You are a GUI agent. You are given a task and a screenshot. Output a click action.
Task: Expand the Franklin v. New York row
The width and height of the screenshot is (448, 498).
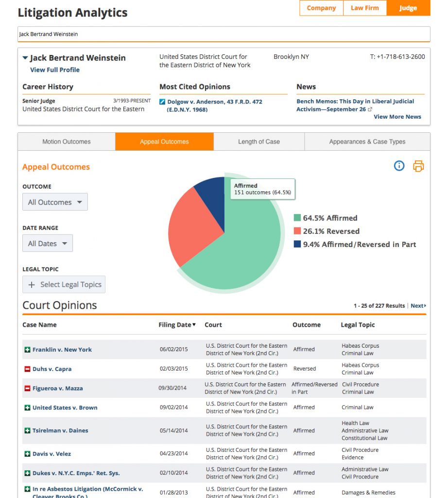pos(28,350)
